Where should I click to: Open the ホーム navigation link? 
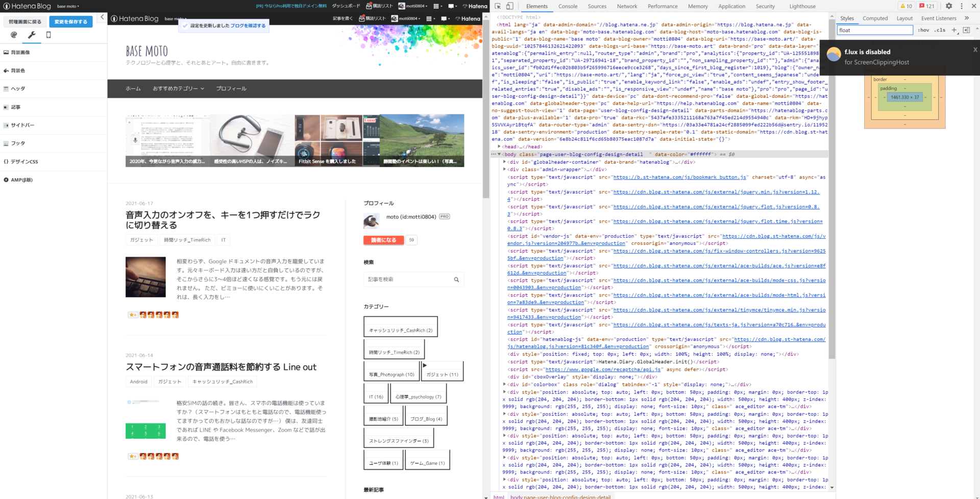click(133, 88)
